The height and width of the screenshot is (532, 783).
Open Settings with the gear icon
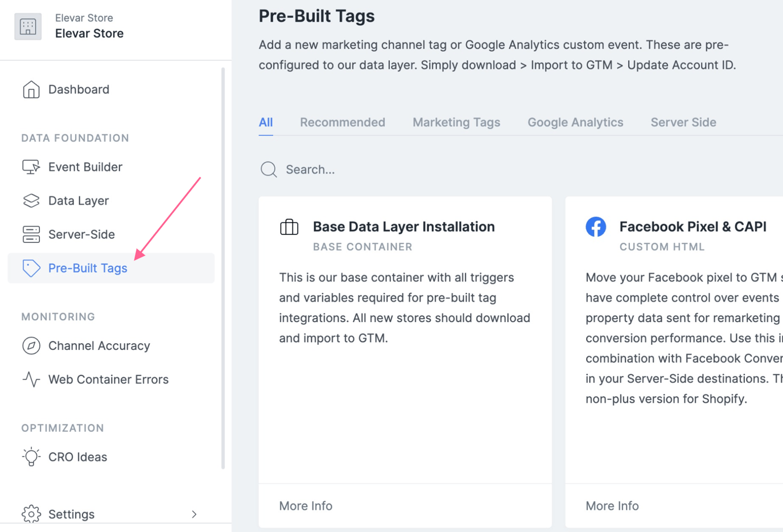point(31,514)
